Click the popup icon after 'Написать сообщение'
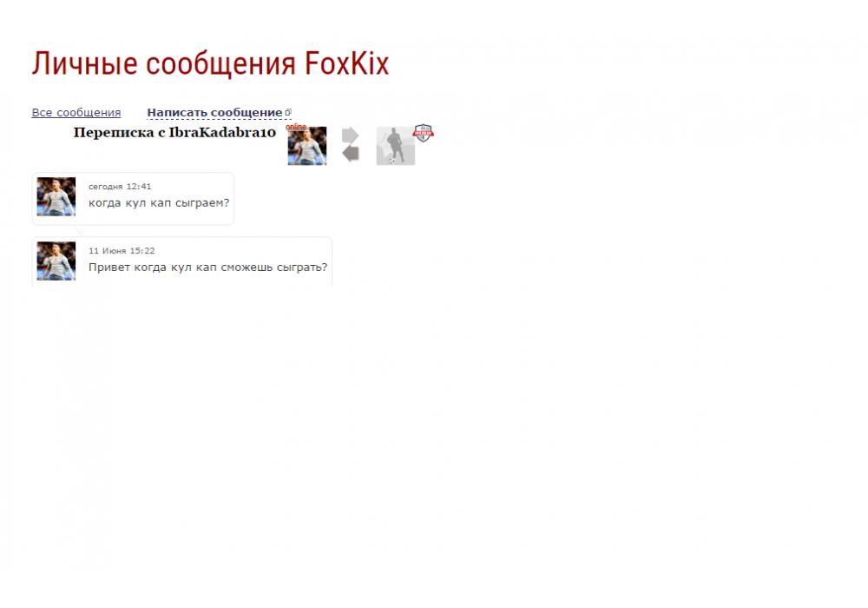This screenshot has width=868, height=608. 288,112
